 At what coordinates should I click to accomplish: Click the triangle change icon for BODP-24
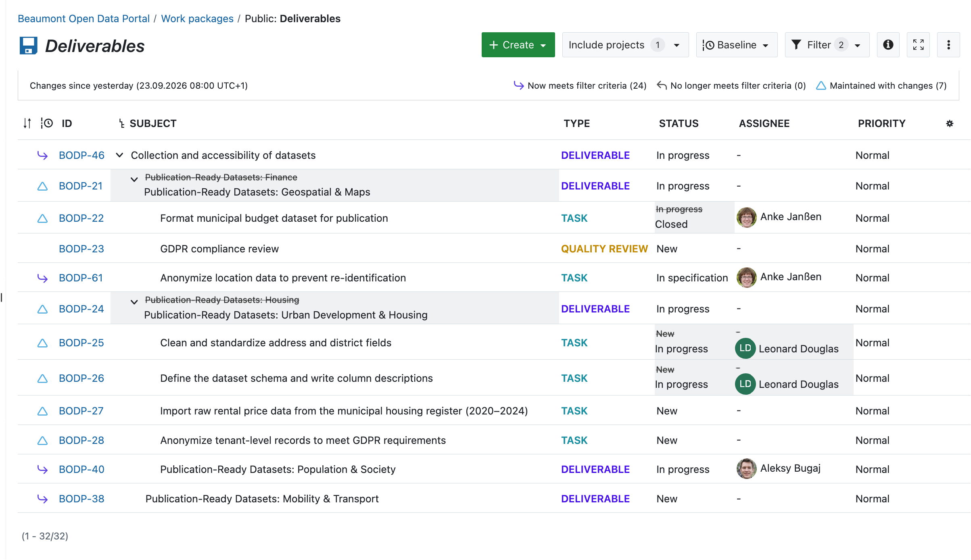point(42,309)
